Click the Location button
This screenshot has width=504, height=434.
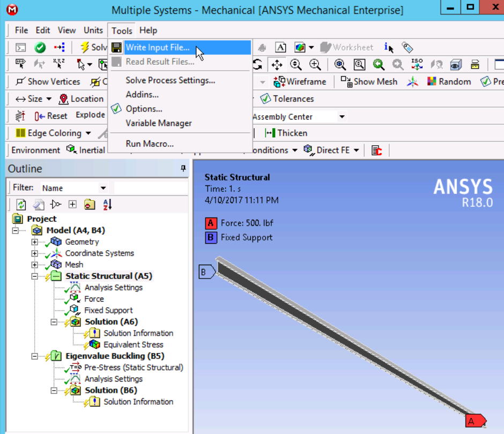(81, 99)
